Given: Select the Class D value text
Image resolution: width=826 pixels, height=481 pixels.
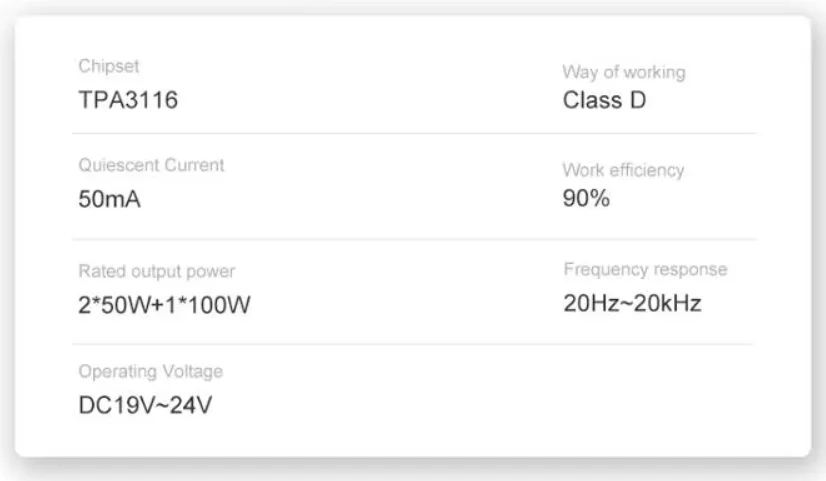Looking at the screenshot, I should click(604, 100).
